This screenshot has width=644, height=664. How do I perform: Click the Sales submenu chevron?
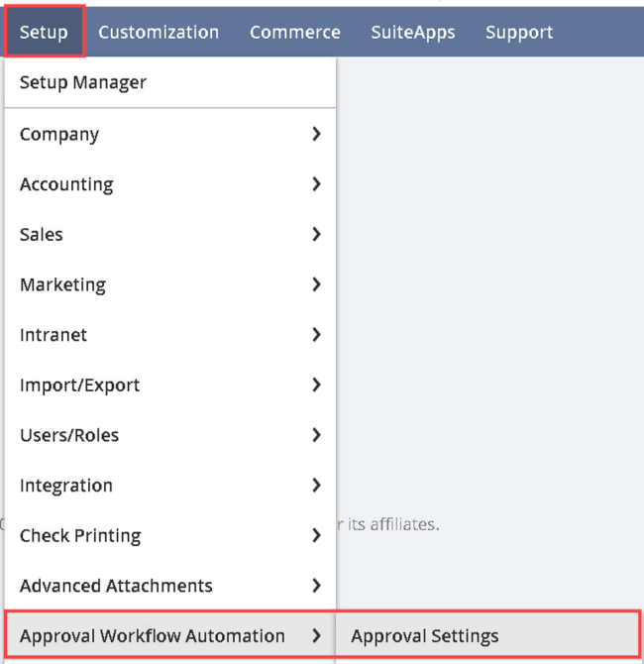(316, 235)
